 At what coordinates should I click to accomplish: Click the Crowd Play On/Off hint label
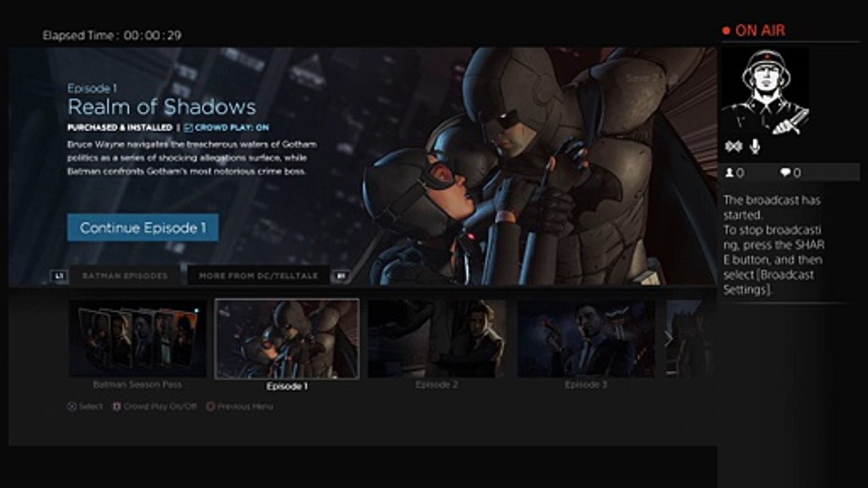(160, 407)
